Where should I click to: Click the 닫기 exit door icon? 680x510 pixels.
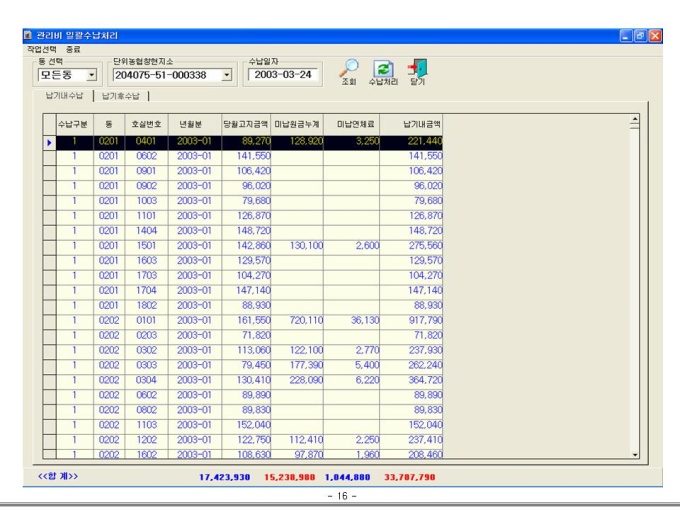point(417,67)
